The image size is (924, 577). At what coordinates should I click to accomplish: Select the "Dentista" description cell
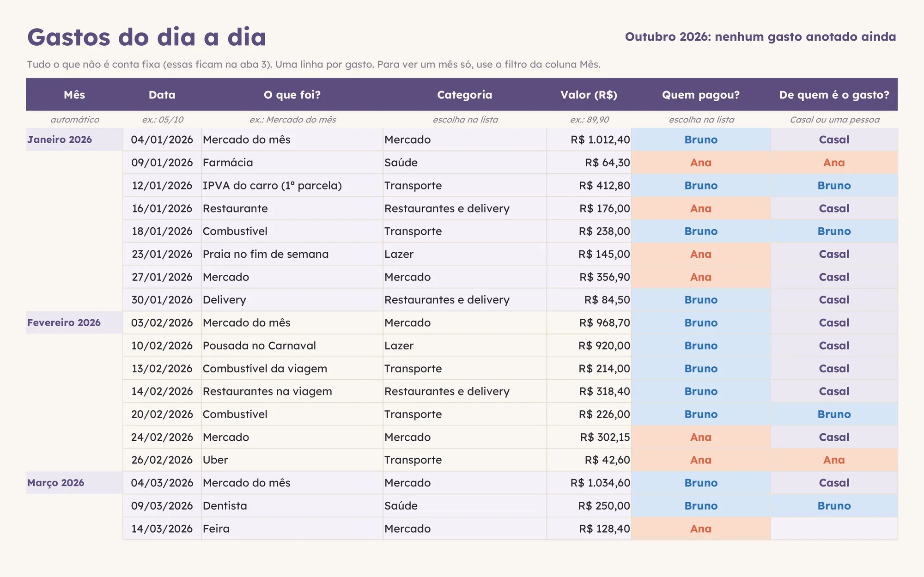click(292, 505)
